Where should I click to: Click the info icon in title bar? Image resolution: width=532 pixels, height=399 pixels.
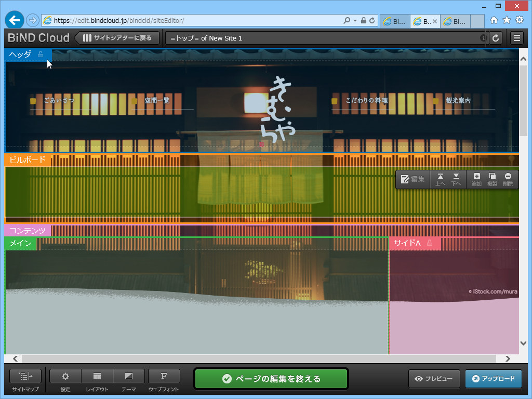tap(483, 38)
